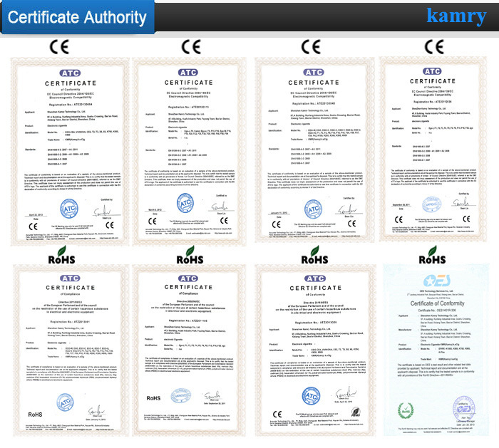Open the fourth CE certificate thumbnail
Viewport: 499px width, 448px height.
point(433,149)
